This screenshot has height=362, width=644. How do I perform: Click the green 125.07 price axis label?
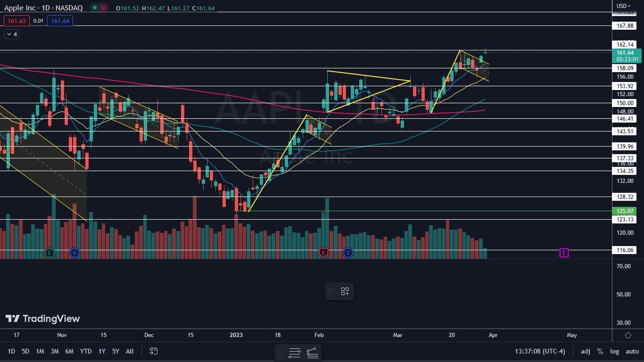coord(625,211)
